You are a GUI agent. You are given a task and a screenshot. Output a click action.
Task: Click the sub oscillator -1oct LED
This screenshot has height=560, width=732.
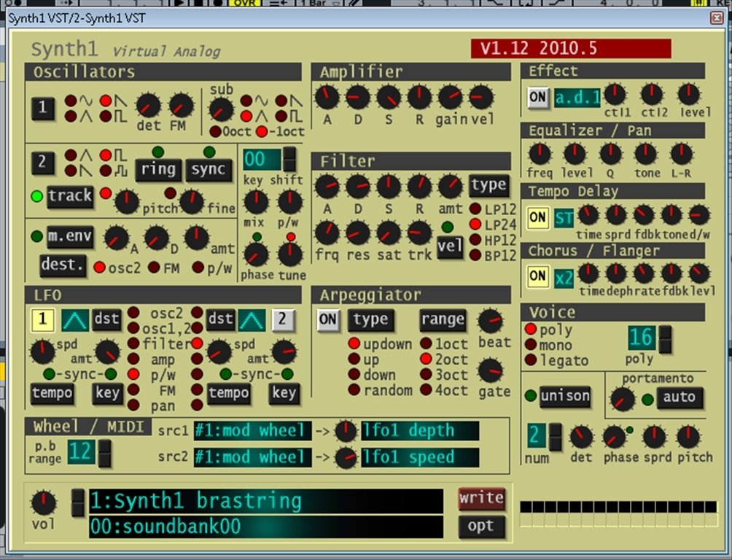coord(262,132)
